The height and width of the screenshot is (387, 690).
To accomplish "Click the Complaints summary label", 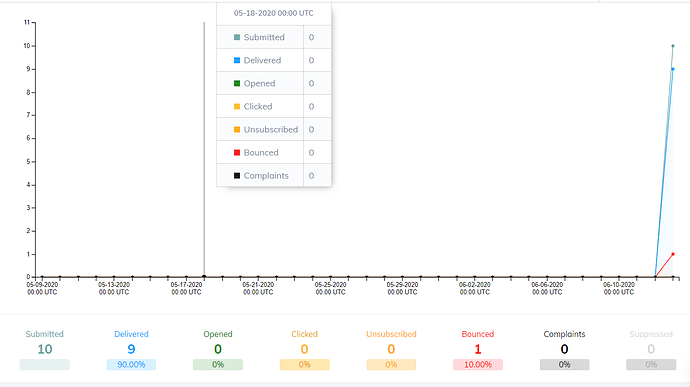I will (x=564, y=334).
